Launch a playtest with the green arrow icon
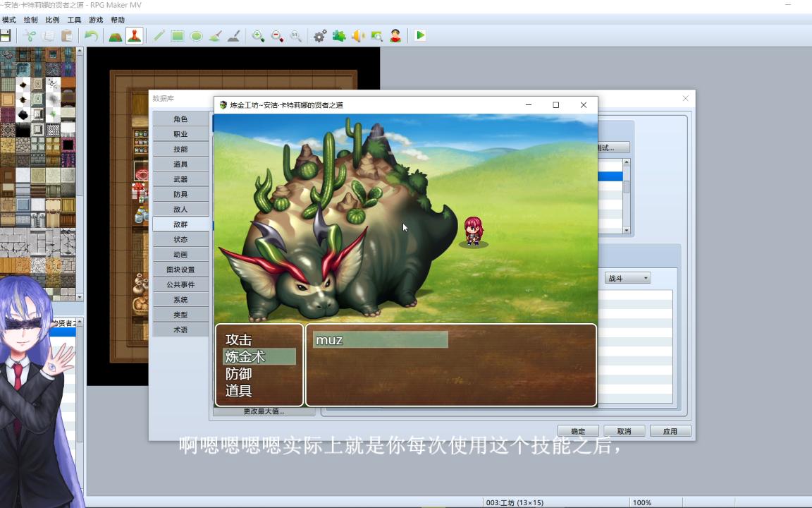 click(419, 35)
